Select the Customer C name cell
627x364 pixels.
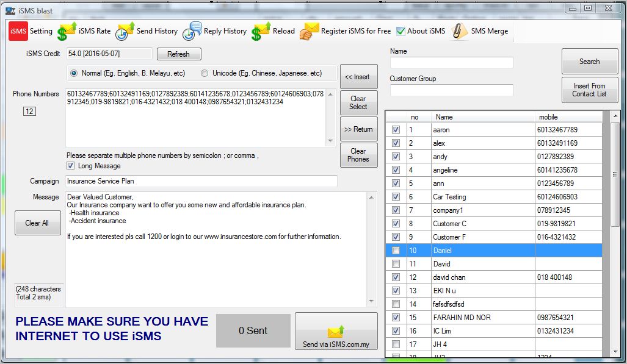tap(483, 223)
